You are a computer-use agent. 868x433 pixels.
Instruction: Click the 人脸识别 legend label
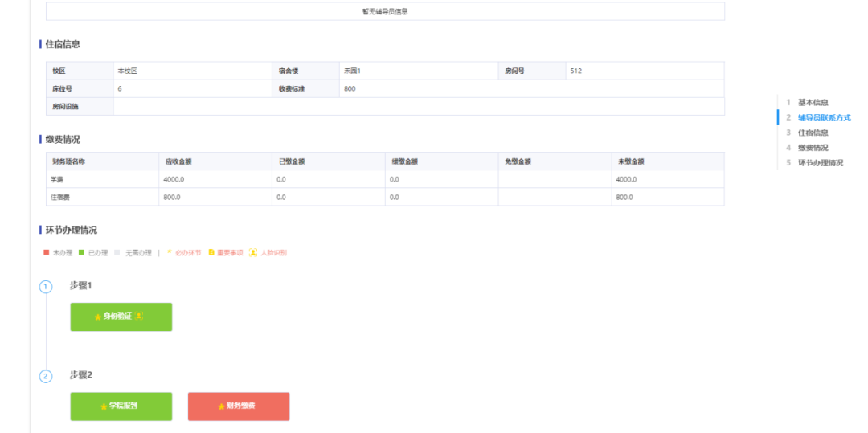click(273, 253)
